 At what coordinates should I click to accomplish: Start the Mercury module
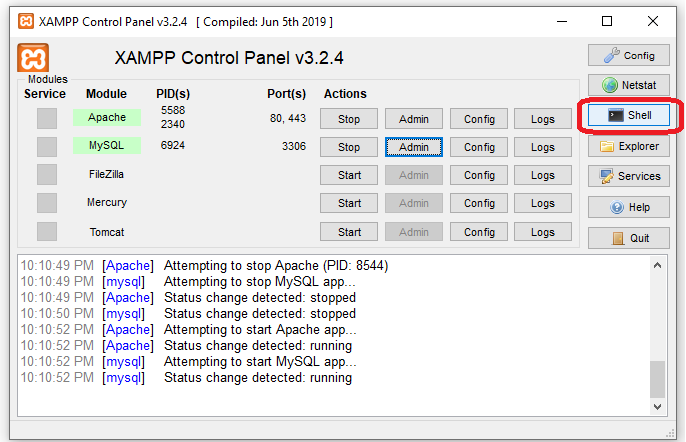[349, 203]
